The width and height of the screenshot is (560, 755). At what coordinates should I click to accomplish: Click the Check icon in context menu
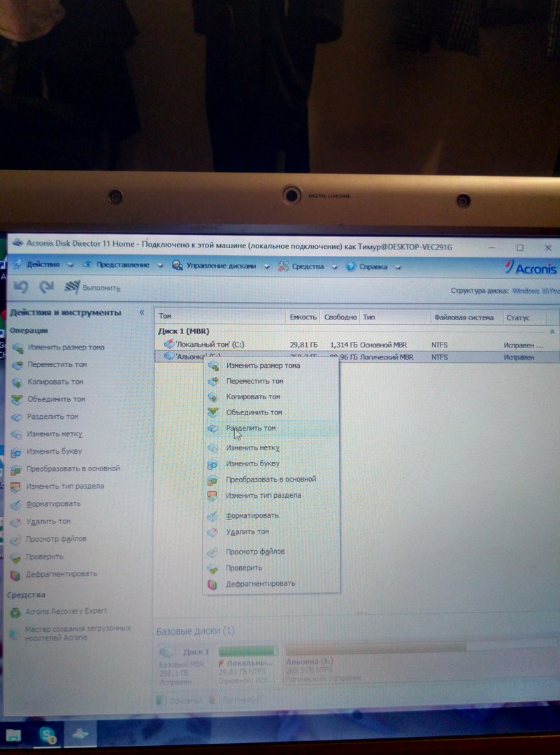click(x=213, y=568)
